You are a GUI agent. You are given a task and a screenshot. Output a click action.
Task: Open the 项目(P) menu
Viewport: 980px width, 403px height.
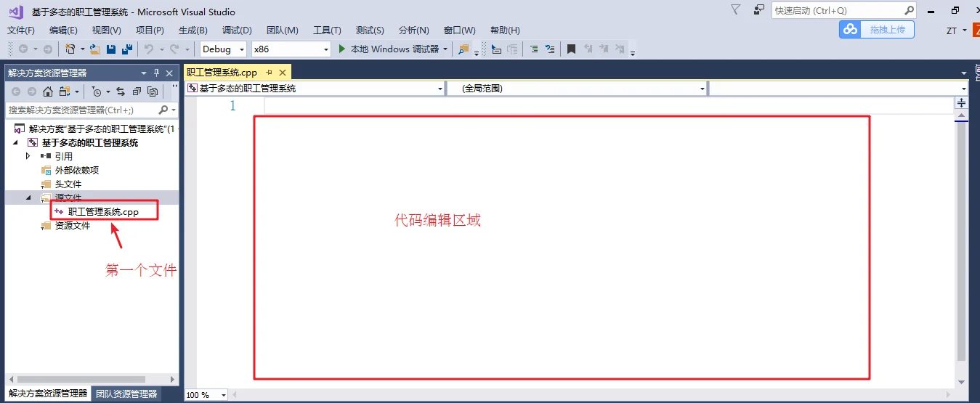150,30
